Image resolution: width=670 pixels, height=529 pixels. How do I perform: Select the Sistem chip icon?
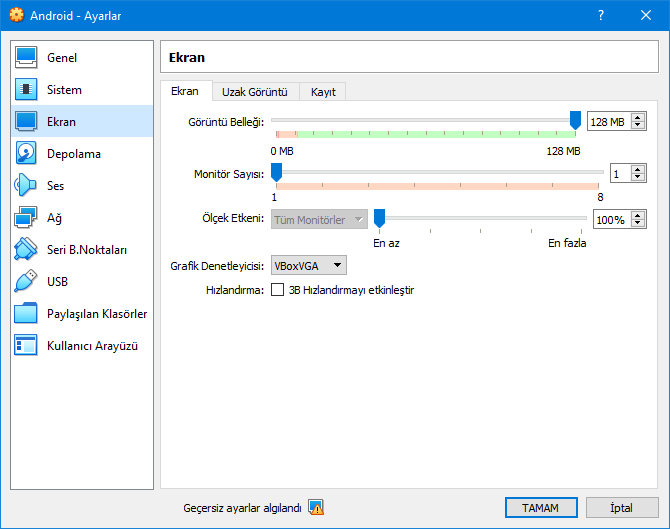coord(27,90)
